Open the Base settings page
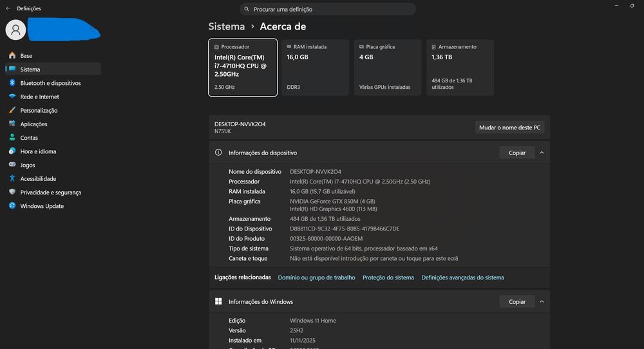 pyautogui.click(x=53, y=55)
